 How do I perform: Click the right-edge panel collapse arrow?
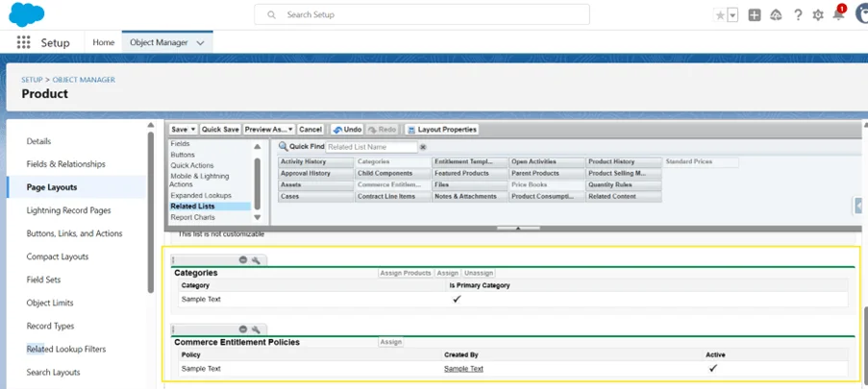tap(858, 206)
